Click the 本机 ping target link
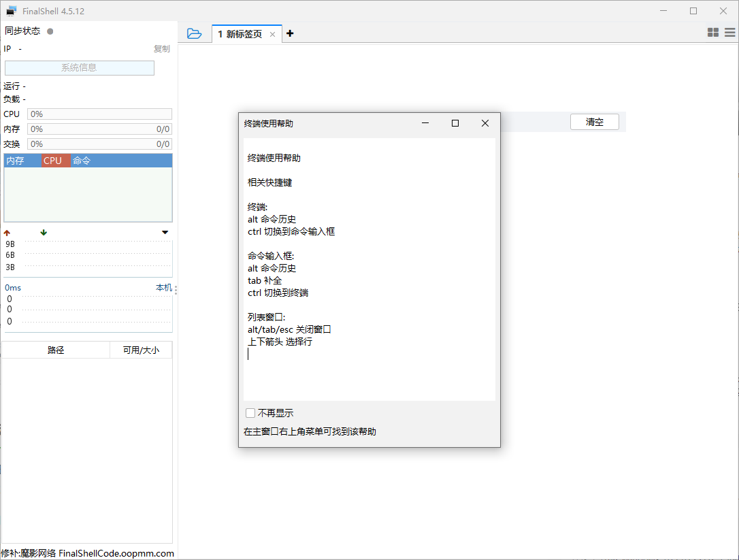This screenshot has width=739, height=560. click(x=163, y=288)
